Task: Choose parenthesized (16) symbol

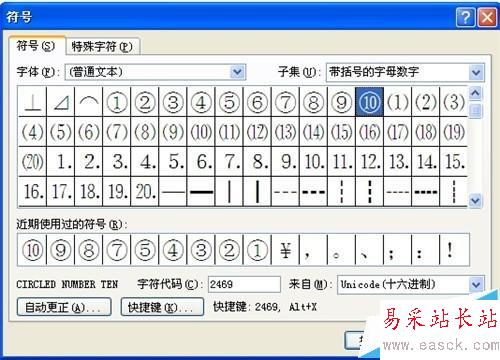Action: click(369, 132)
